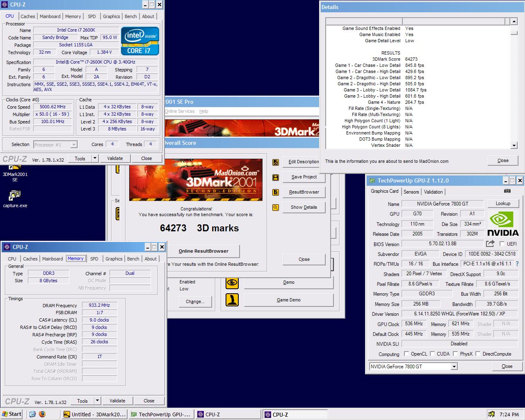This screenshot has width=525, height=420.
Task: Switch to Untitled - 3DMark2001 taskbar item
Action: click(95, 414)
